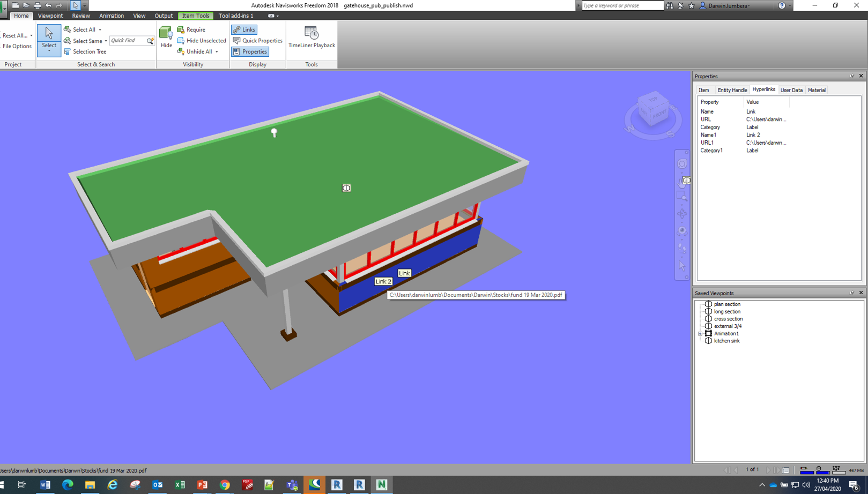Open Google Chrome from the taskbar
The width and height of the screenshot is (868, 494).
click(x=225, y=485)
